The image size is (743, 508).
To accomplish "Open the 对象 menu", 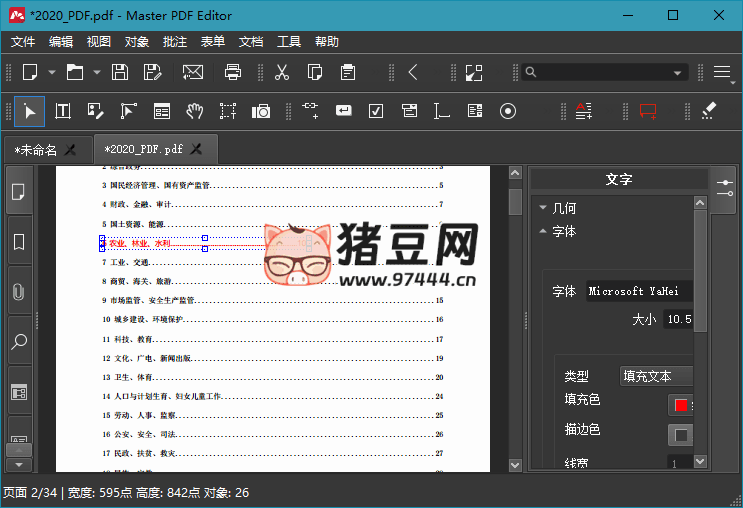I will pyautogui.click(x=137, y=42).
